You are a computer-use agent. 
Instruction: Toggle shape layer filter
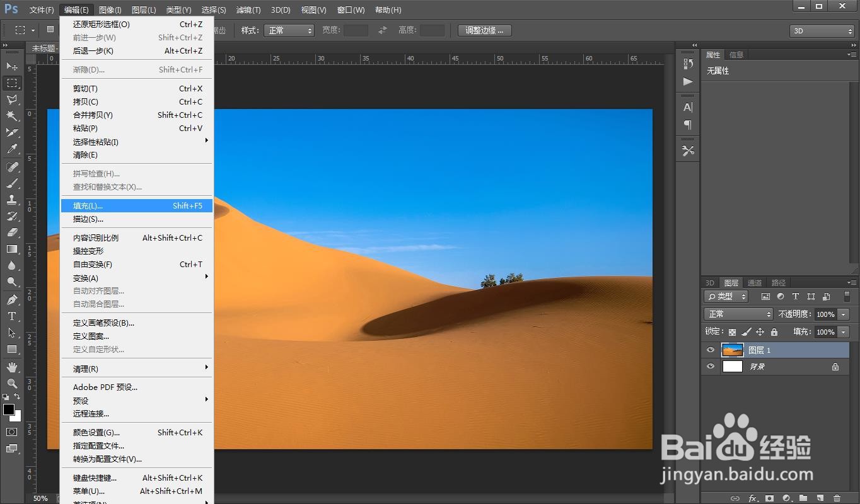click(x=811, y=296)
